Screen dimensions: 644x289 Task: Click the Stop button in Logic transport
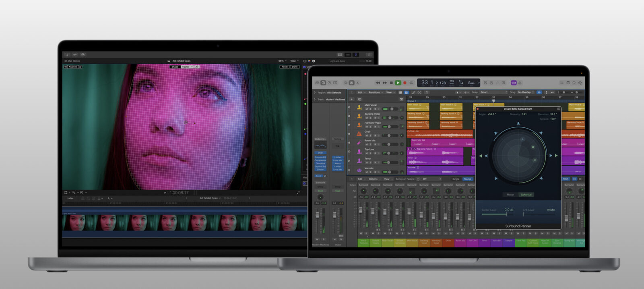pyautogui.click(x=391, y=83)
